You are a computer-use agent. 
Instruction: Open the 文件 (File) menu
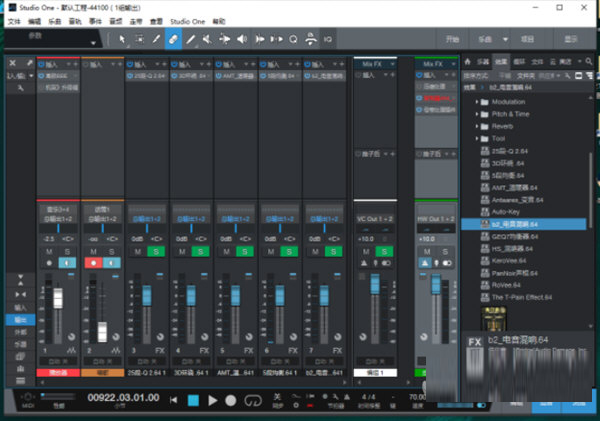[13, 20]
